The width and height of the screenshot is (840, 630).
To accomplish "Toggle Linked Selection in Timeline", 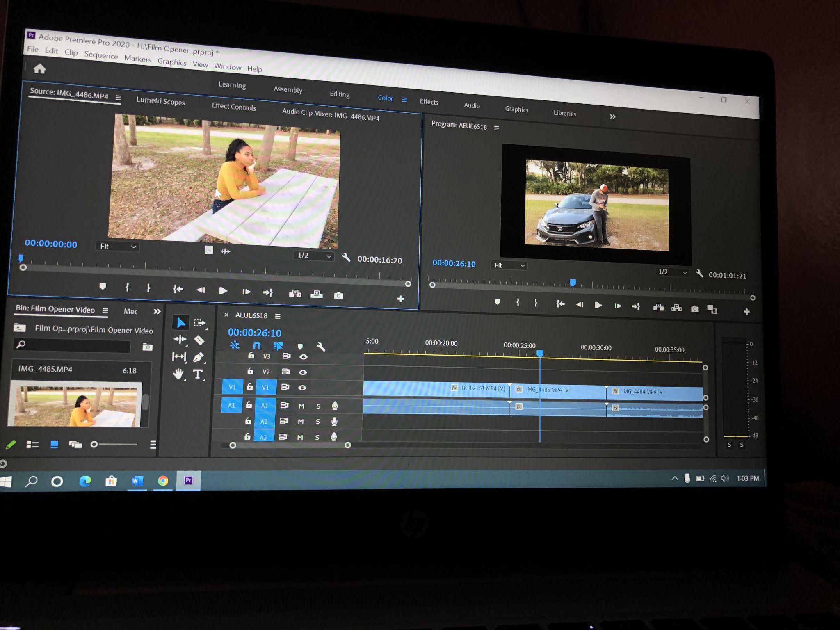I will [278, 346].
